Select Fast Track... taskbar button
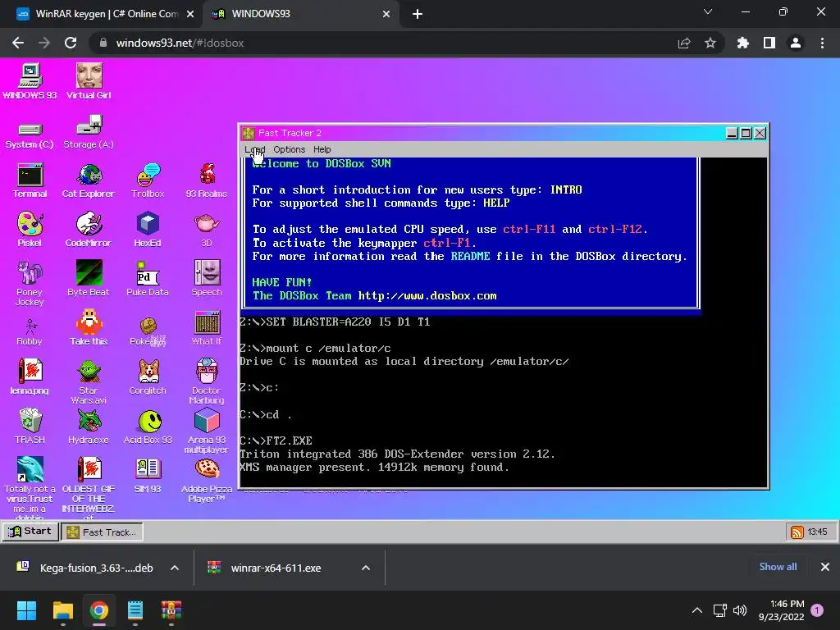The image size is (840, 630). [x=102, y=532]
